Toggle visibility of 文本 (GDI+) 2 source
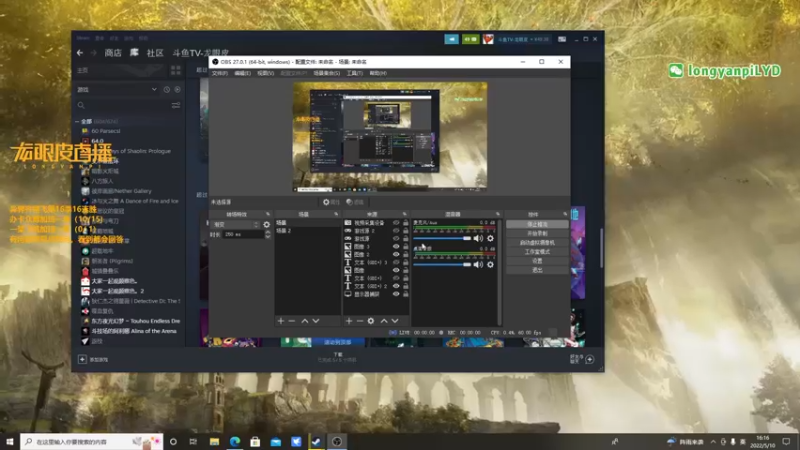This screenshot has height=450, width=800. (x=396, y=286)
